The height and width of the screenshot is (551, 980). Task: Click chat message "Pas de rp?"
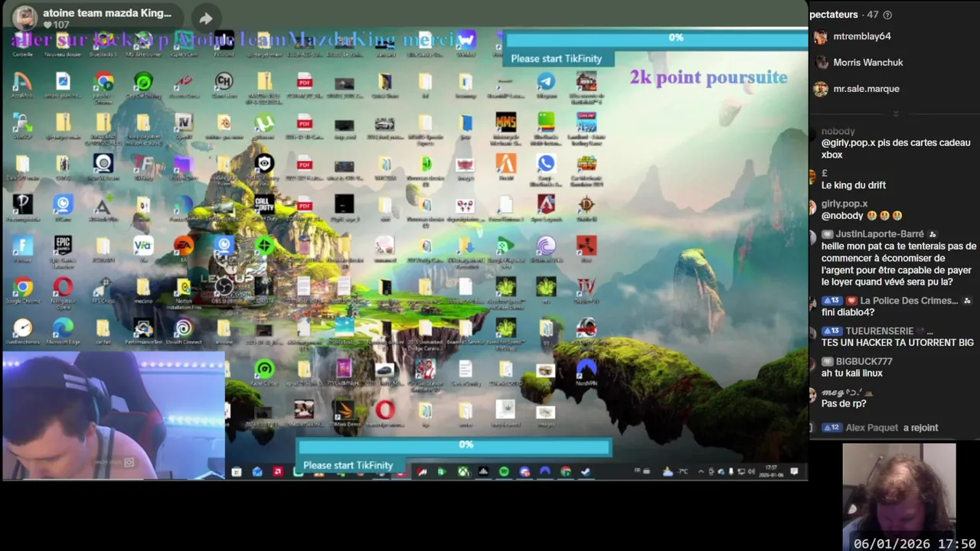pyautogui.click(x=844, y=403)
